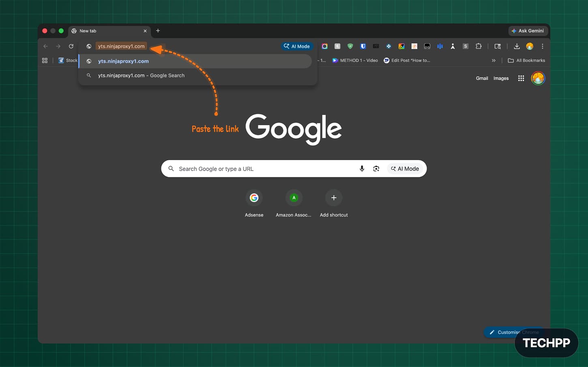Screen dimensions: 588x367
Task: Expand hidden bookmarks with the double chevron
Action: pyautogui.click(x=494, y=60)
